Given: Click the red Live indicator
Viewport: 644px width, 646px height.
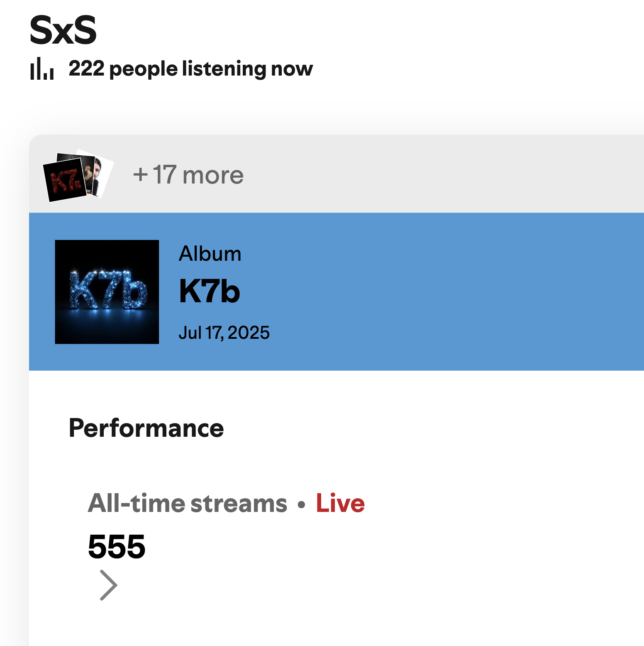Looking at the screenshot, I should (x=340, y=504).
